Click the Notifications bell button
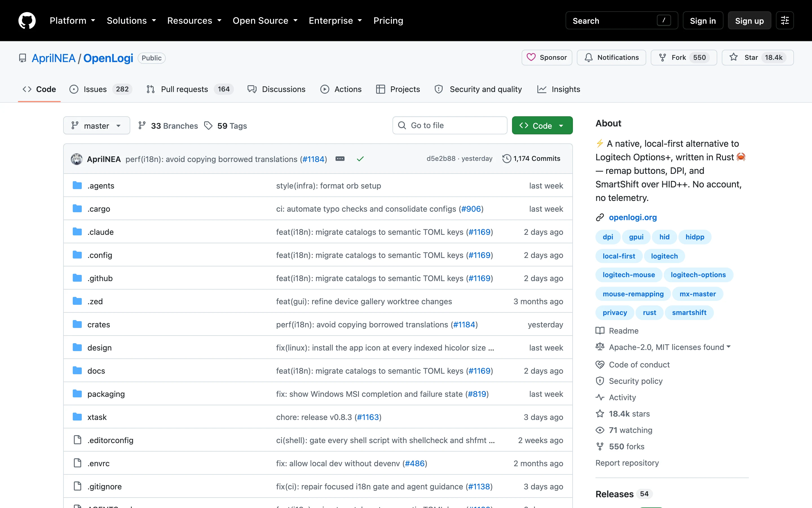The image size is (812, 508). click(611, 58)
